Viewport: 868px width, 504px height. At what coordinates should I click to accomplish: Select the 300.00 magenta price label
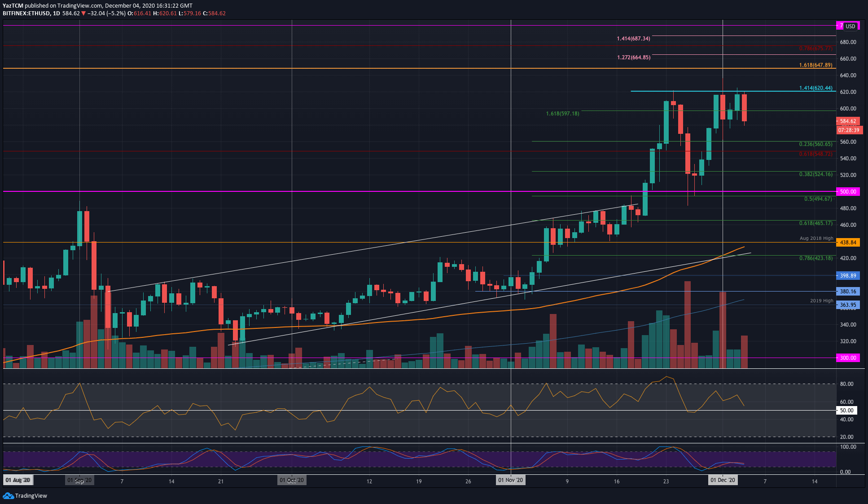pyautogui.click(x=848, y=358)
